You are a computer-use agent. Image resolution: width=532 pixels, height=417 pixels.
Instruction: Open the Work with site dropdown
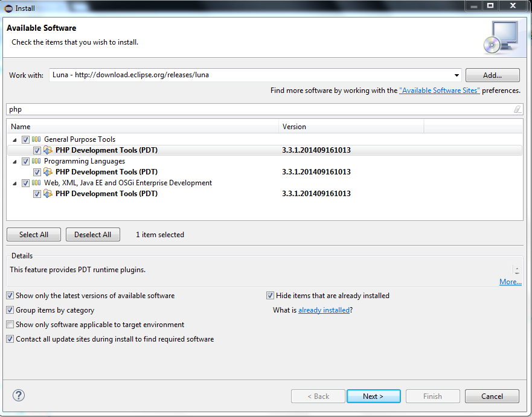click(x=457, y=75)
